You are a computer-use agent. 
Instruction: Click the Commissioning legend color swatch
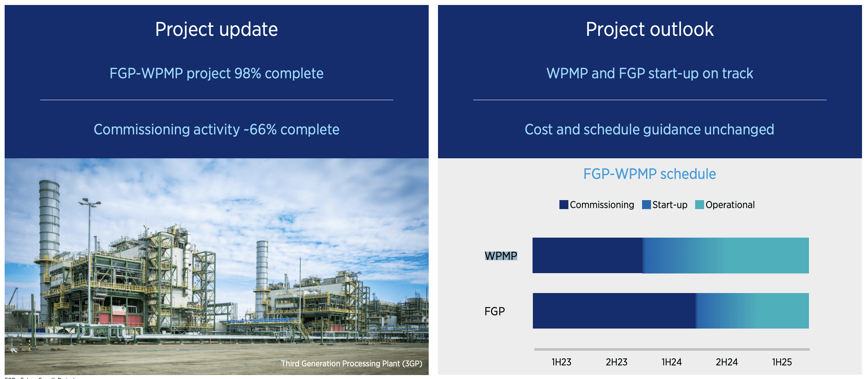(x=563, y=204)
